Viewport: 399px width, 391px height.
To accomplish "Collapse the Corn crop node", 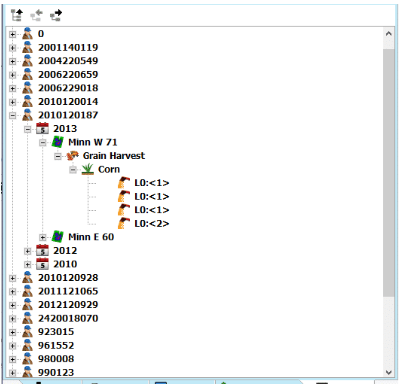I will click(x=73, y=170).
